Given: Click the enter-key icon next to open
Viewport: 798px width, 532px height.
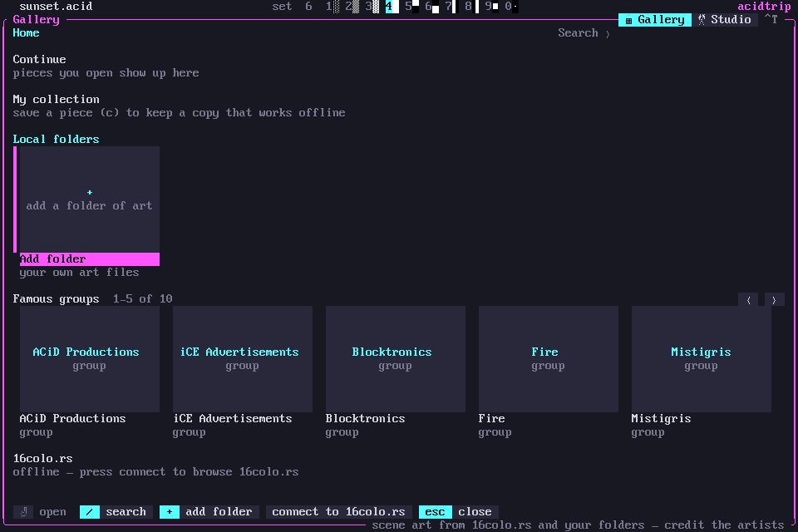Looking at the screenshot, I should (x=23, y=512).
